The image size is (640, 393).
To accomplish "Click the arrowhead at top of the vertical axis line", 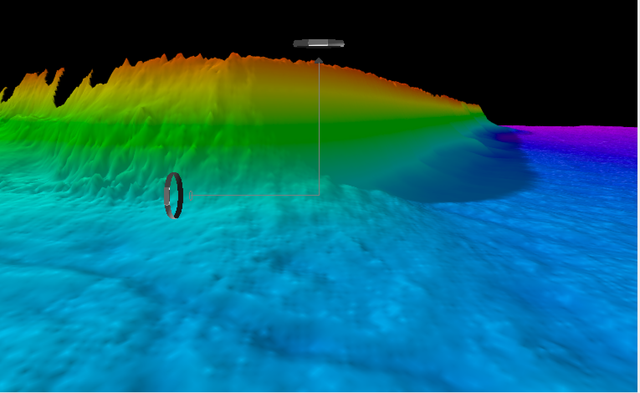I will [x=319, y=60].
